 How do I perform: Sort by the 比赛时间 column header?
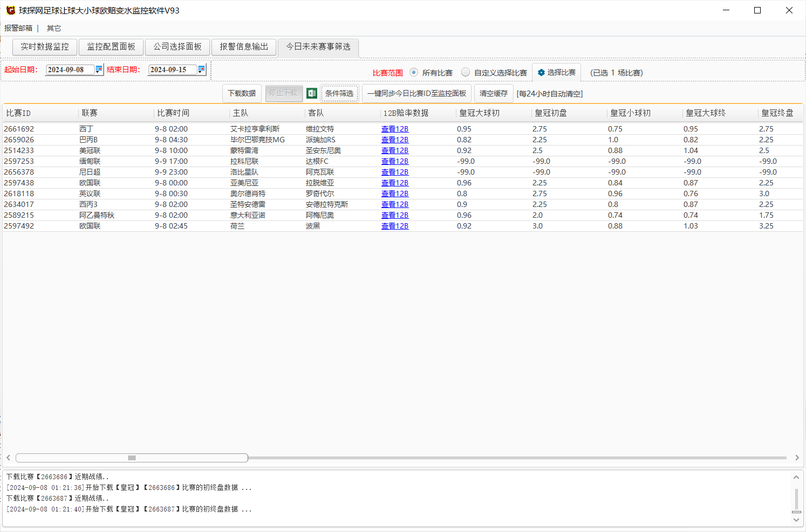192,113
